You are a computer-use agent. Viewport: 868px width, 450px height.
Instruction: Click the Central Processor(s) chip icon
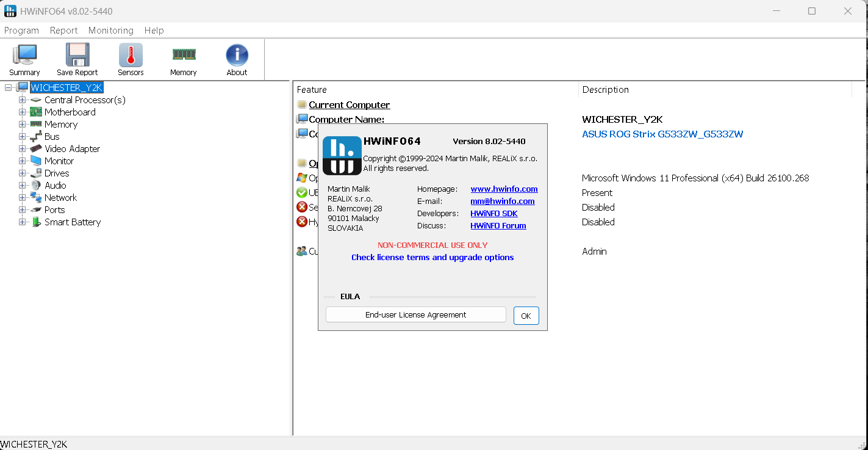(36, 100)
